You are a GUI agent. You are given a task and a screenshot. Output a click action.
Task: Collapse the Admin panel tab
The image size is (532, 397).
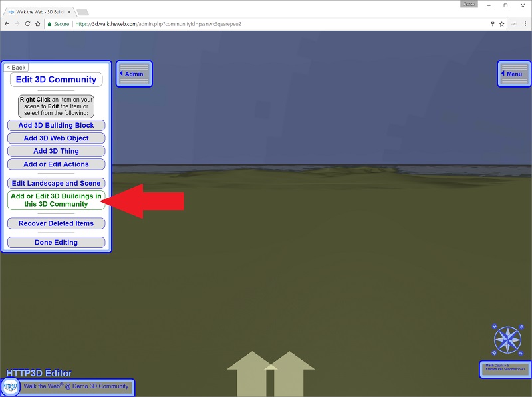pos(134,74)
